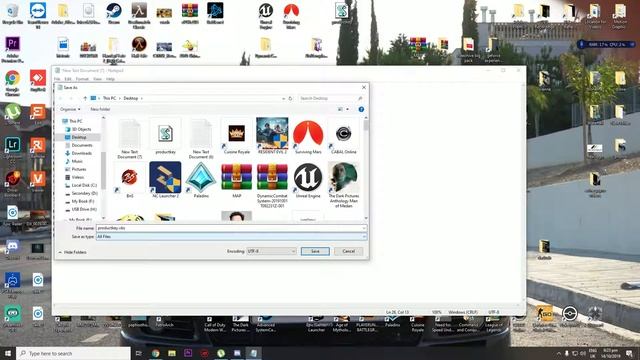The height and width of the screenshot is (360, 640).
Task: Select the NC Launcher 2 shortcut
Action: click(x=165, y=180)
